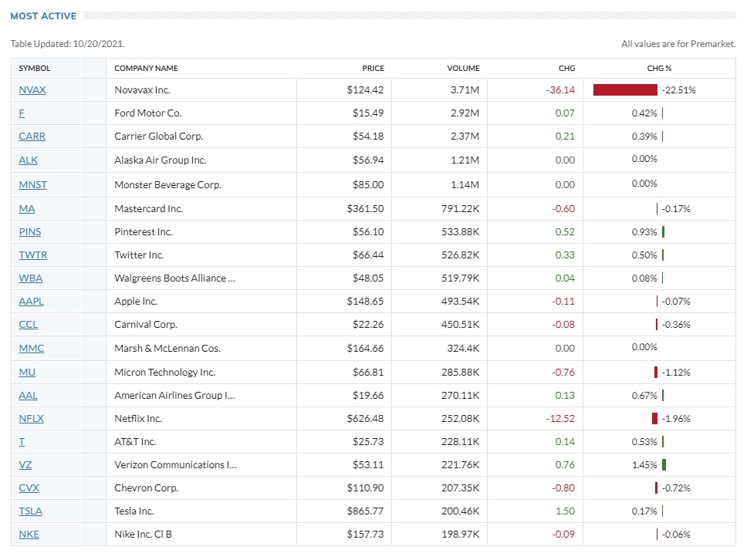Click the -1.96% Netflix change percent

[676, 419]
